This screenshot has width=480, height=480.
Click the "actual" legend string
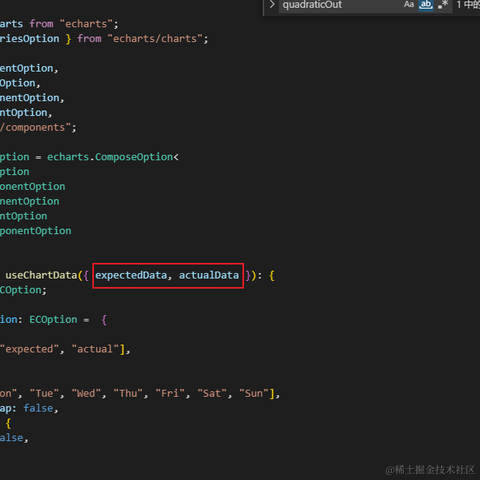point(95,349)
